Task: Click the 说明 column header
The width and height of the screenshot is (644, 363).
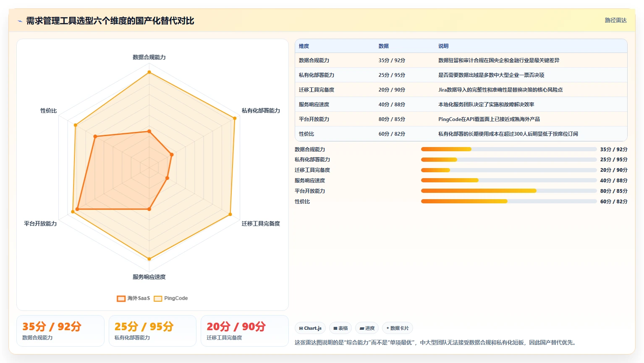Action: click(x=443, y=46)
